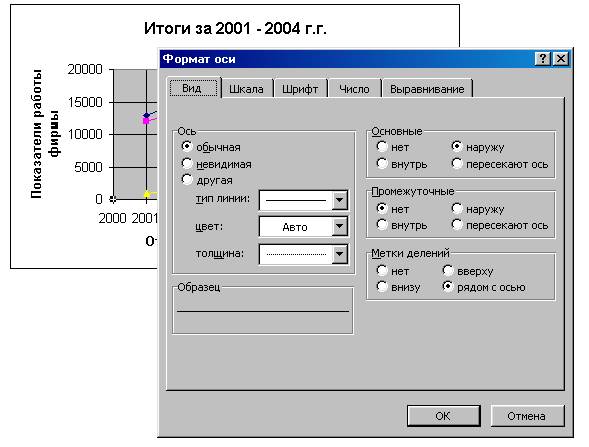Open the Шкала tab
Viewport: 589px width, 447px height.
click(x=246, y=89)
